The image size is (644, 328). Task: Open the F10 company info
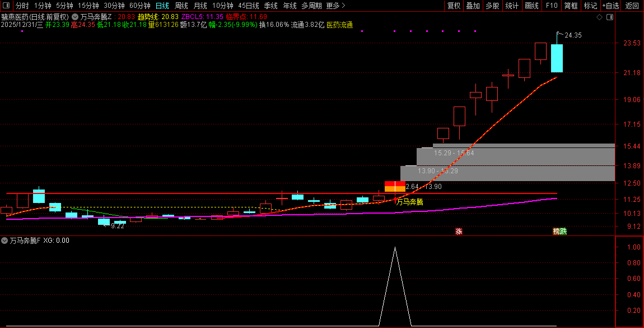(x=552, y=6)
